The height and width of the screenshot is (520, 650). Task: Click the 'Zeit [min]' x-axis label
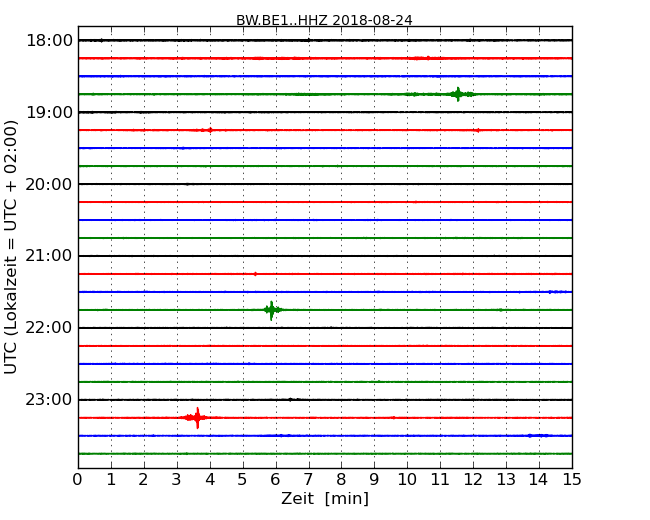pyautogui.click(x=325, y=498)
